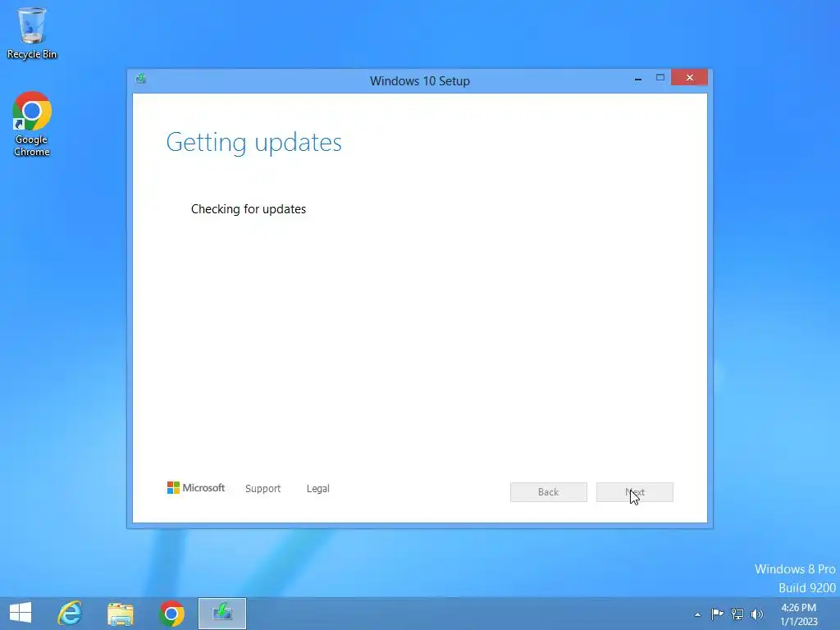Click the Next button

(635, 492)
